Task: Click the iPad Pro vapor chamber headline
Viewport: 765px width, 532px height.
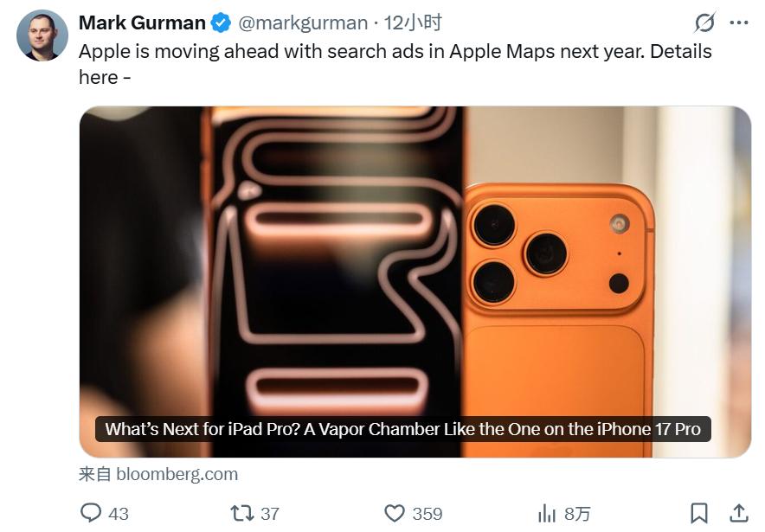Action: point(402,429)
